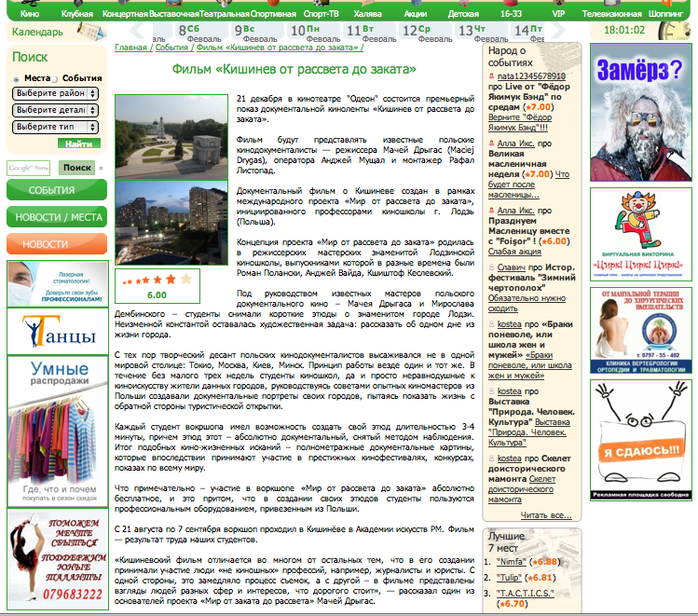Open the green СОБЫТИЯ section button
Screen dimensions: 698x616
coord(57,190)
